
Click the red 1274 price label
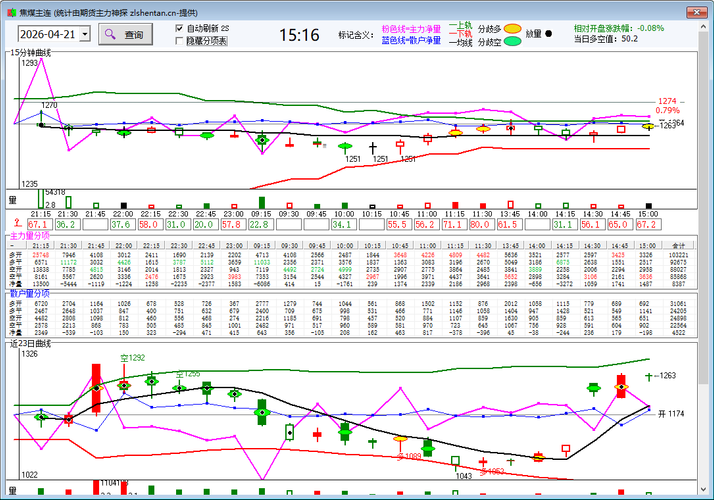(x=668, y=101)
